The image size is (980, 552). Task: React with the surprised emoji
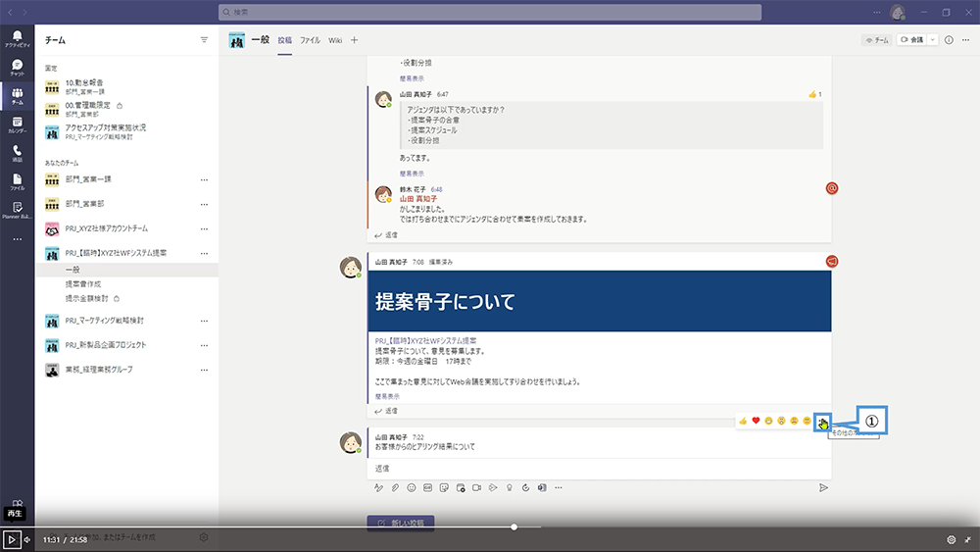[x=781, y=421]
